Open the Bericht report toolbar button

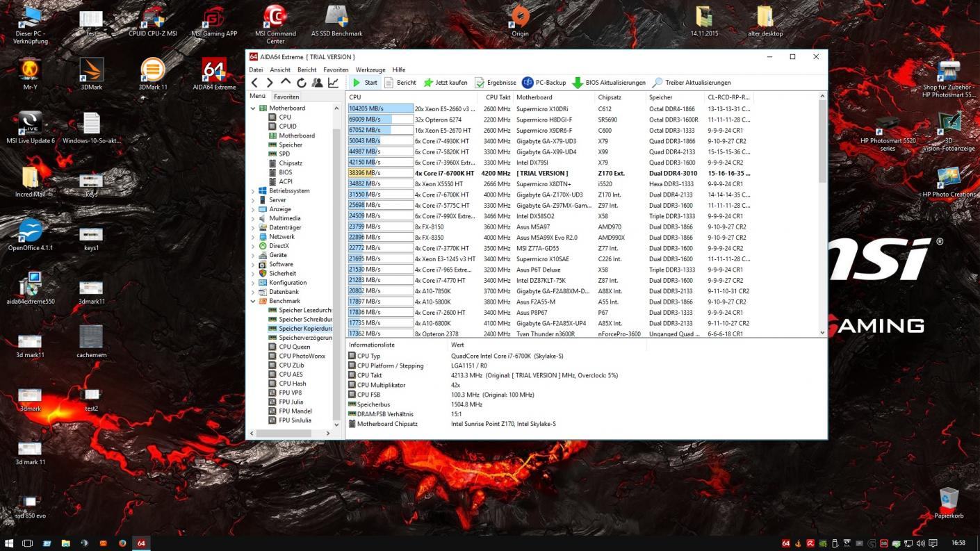point(400,83)
